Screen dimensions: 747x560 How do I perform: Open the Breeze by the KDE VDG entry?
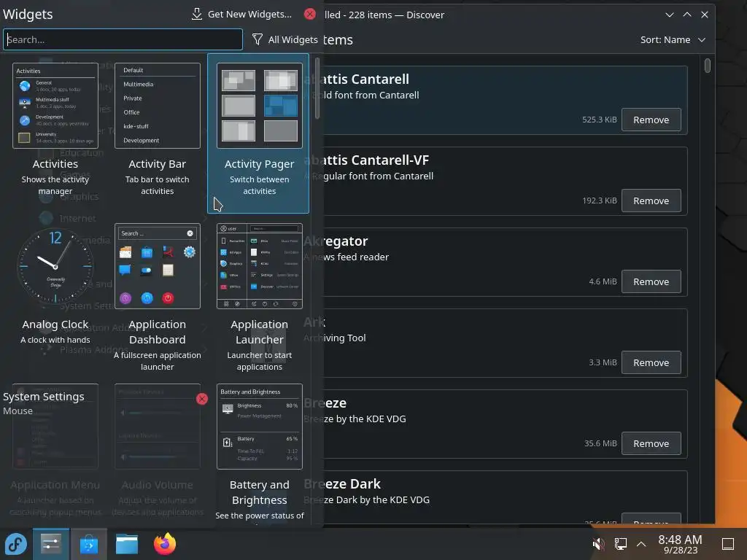506,424
